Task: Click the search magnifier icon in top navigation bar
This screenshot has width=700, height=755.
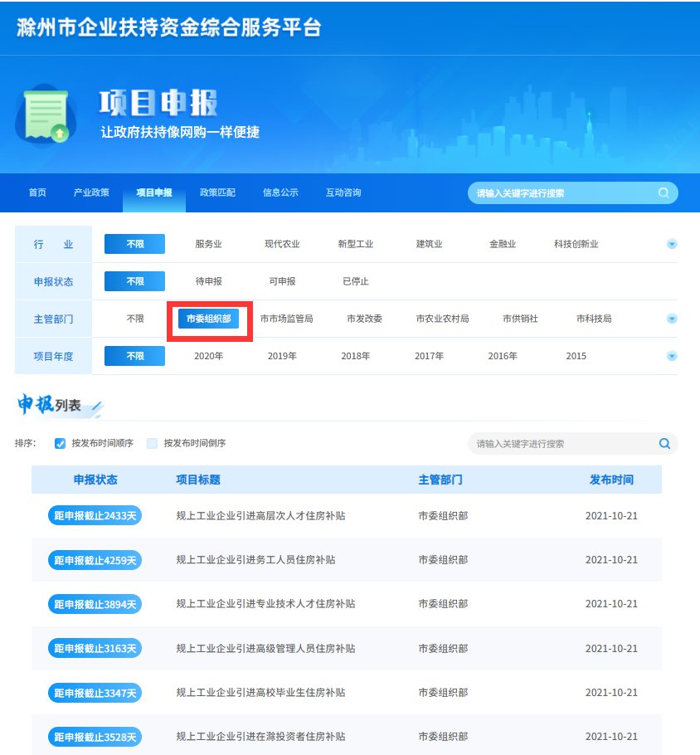Action: coord(664,192)
